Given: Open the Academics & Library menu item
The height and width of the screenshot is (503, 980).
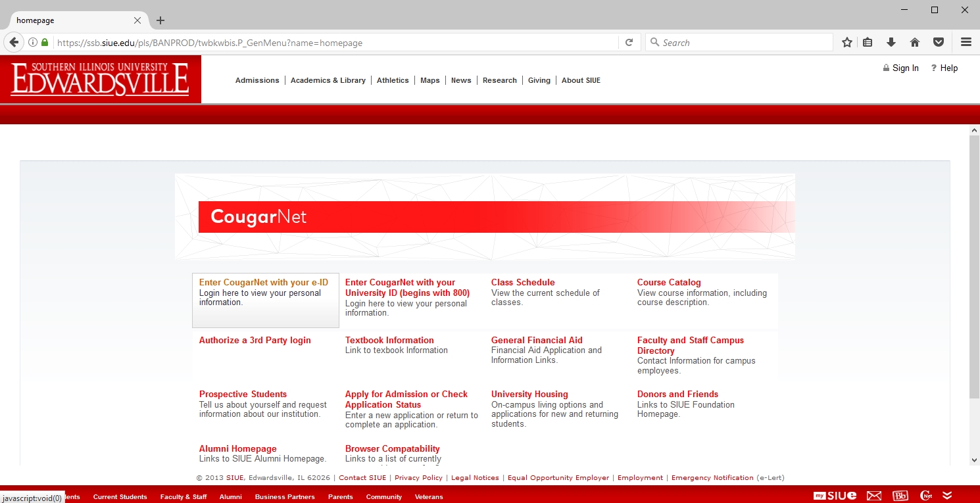Looking at the screenshot, I should [x=328, y=80].
